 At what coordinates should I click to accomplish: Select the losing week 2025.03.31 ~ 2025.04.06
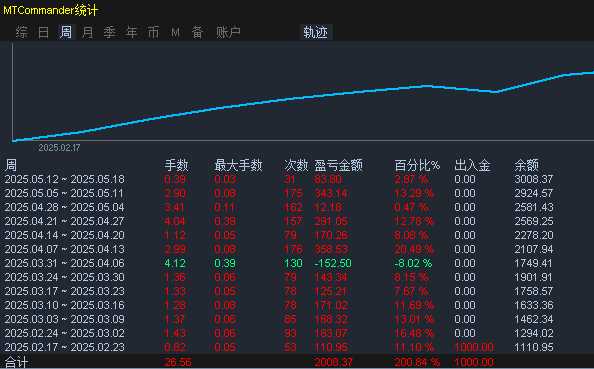pos(297,263)
